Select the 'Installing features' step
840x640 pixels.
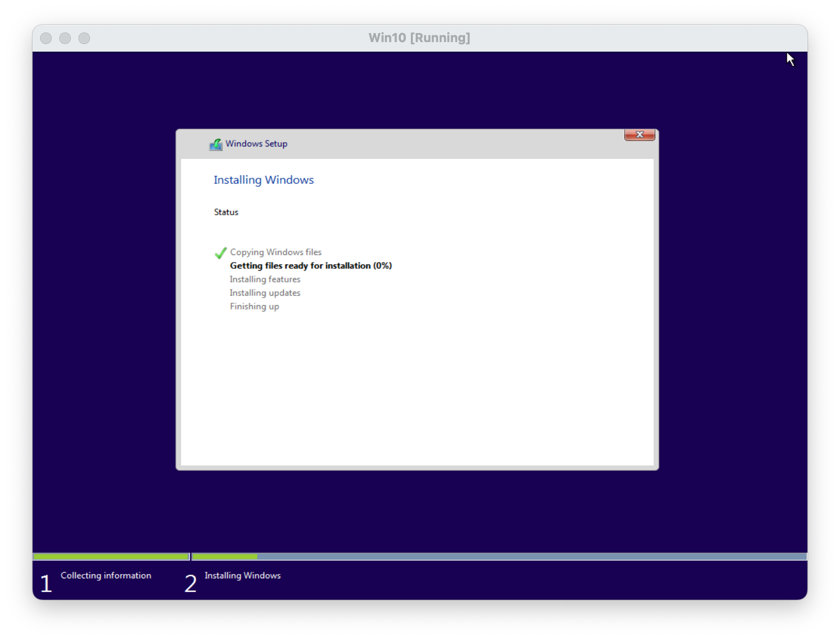(x=265, y=279)
